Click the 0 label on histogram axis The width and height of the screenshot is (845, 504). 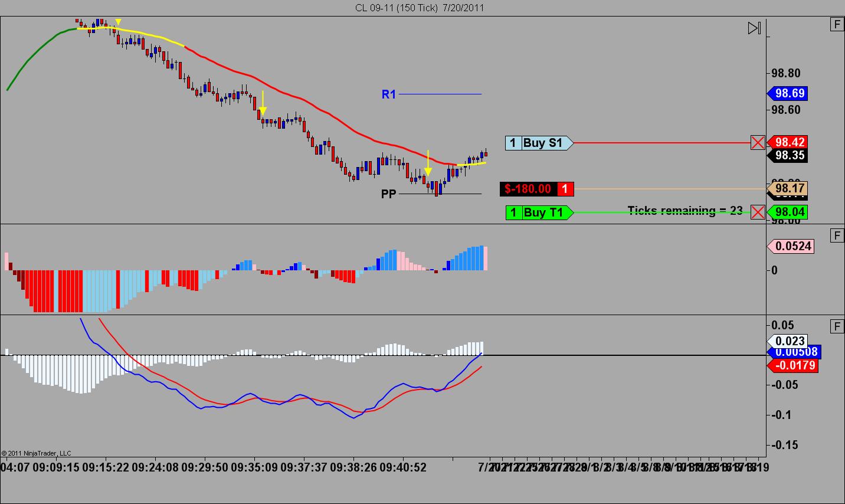pos(774,270)
